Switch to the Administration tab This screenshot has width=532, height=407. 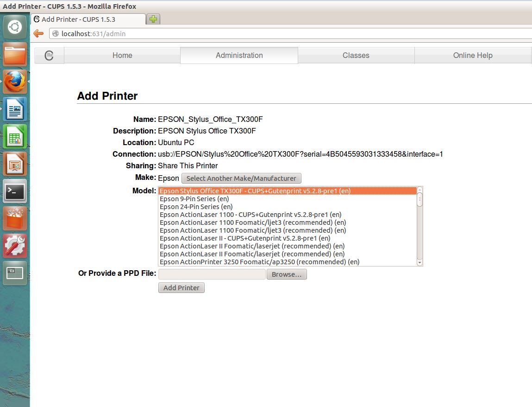pyautogui.click(x=239, y=55)
